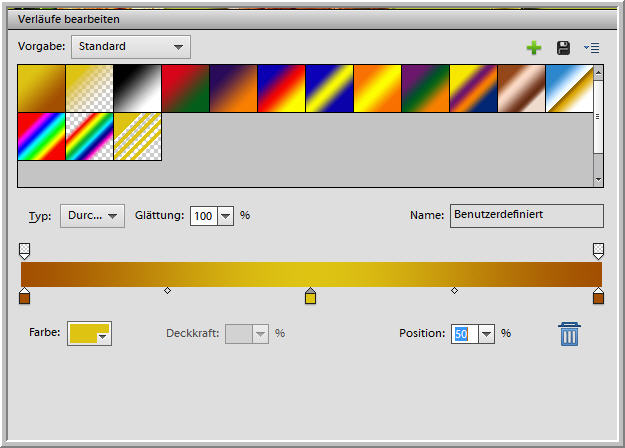Select the transparent rainbow gradient preset

(x=89, y=136)
